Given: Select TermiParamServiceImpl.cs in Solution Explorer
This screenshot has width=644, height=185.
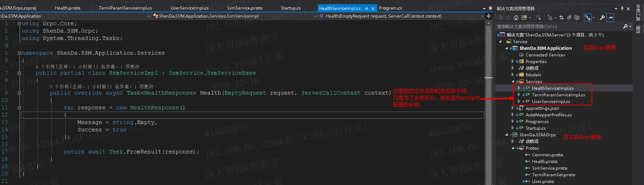Looking at the screenshot, I should [x=558, y=95].
